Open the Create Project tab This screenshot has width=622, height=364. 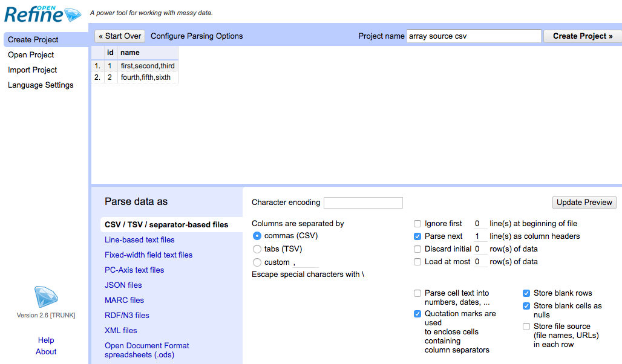coord(46,40)
